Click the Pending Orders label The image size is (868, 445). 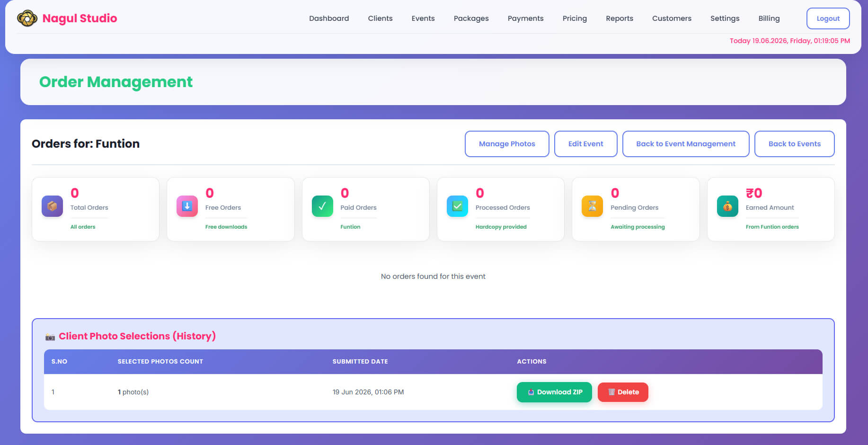(x=634, y=207)
